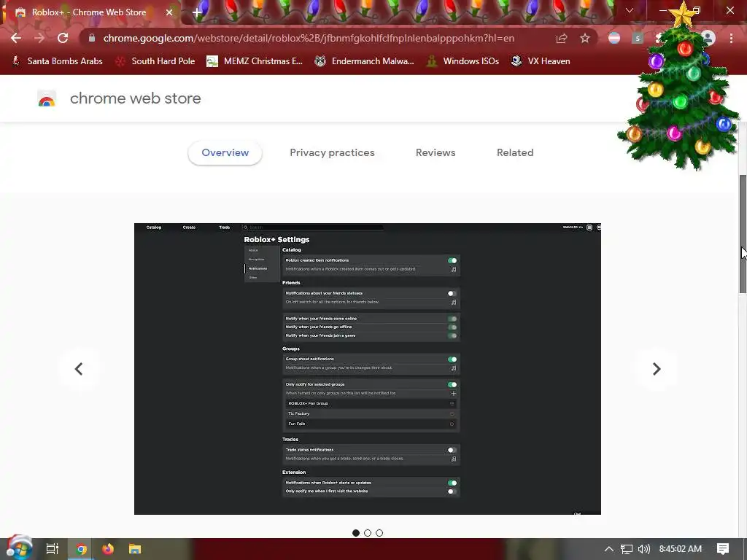Open the Chrome profile avatar

click(709, 38)
